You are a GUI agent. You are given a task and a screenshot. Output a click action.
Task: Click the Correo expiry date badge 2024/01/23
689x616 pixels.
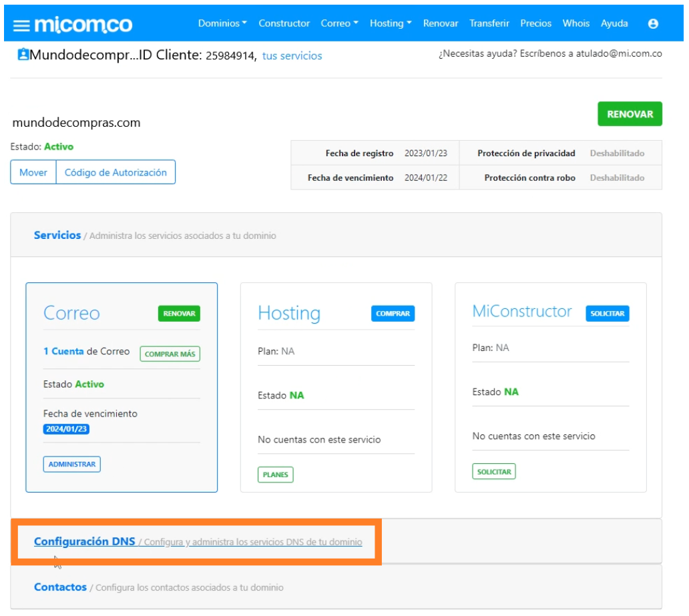pyautogui.click(x=66, y=429)
